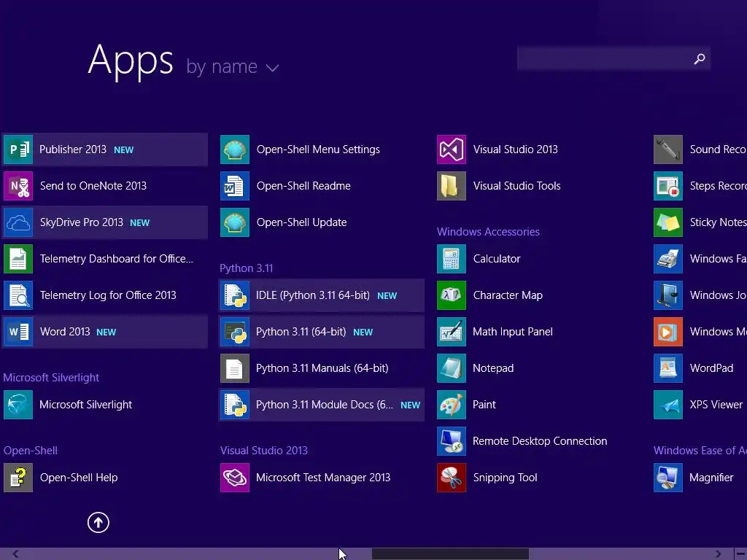Open the Character Map icon
The height and width of the screenshot is (560, 747).
(x=451, y=295)
